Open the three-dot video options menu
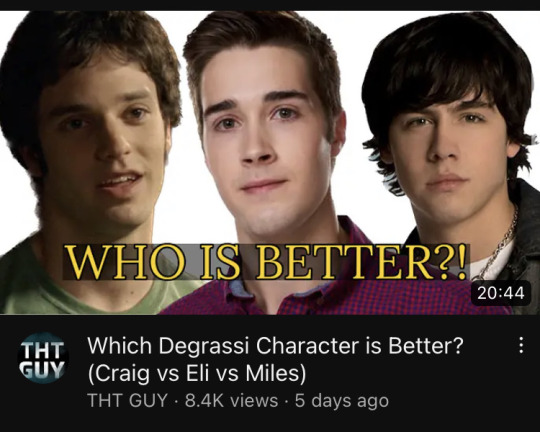 pos(521,345)
